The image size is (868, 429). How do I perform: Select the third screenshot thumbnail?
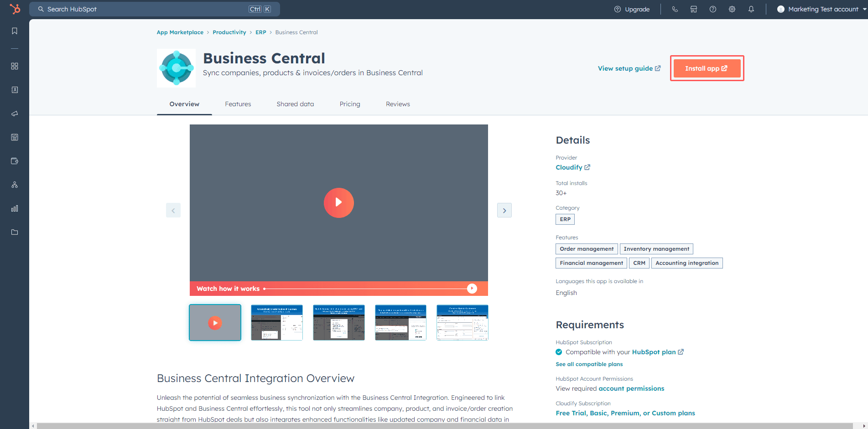339,323
